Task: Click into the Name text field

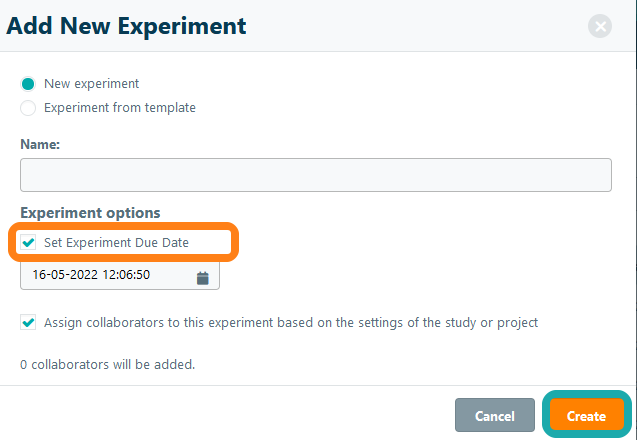Action: pyautogui.click(x=315, y=175)
